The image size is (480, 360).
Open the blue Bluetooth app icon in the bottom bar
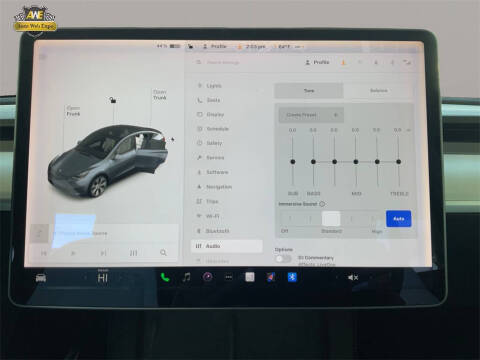[292, 277]
